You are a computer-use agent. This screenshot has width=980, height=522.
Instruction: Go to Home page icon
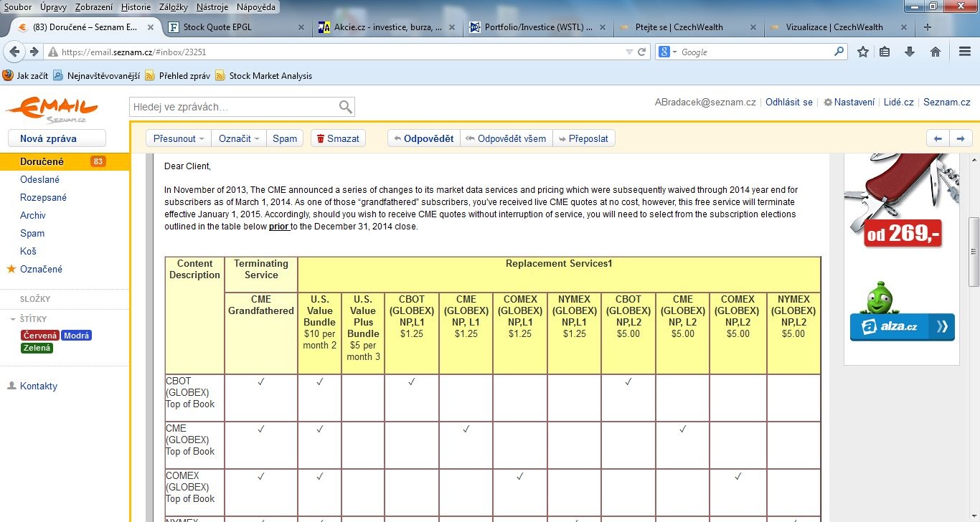point(936,52)
